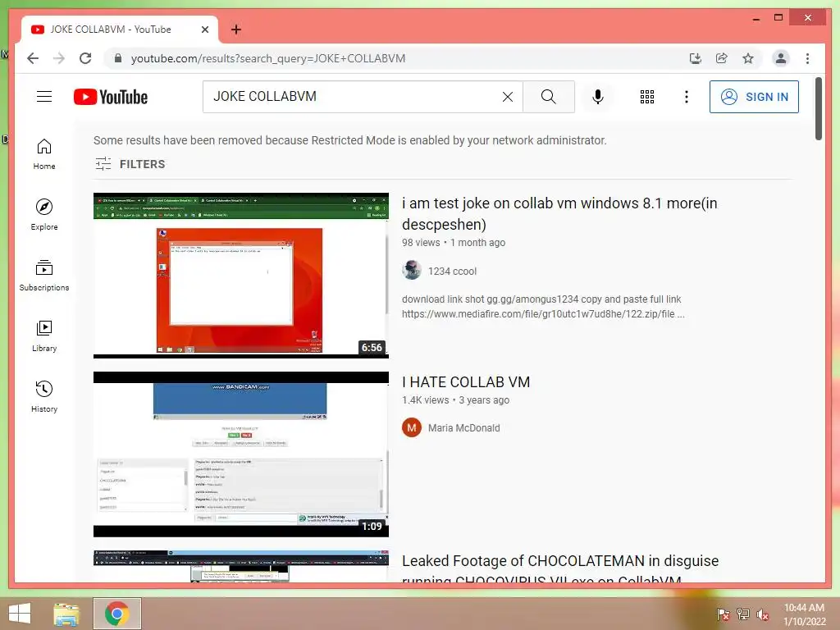Click '1.4K views • 3 years ago' text
This screenshot has width=840, height=630.
[x=455, y=400]
